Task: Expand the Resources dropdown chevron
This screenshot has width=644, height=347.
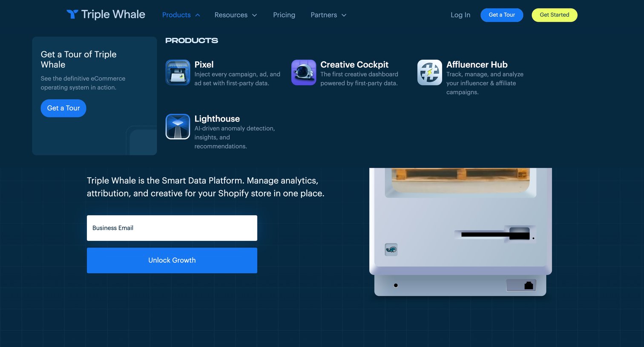Action: tap(255, 15)
